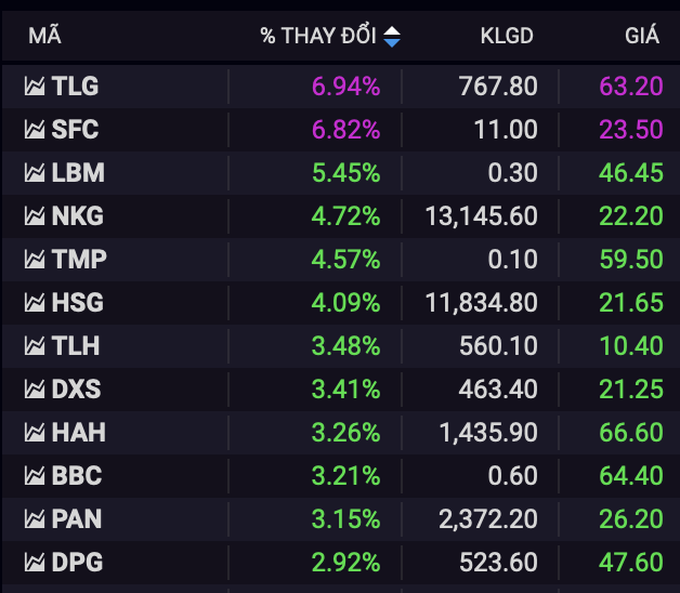The width and height of the screenshot is (680, 593).
Task: Sort by the GIÁ column header
Action: (642, 35)
